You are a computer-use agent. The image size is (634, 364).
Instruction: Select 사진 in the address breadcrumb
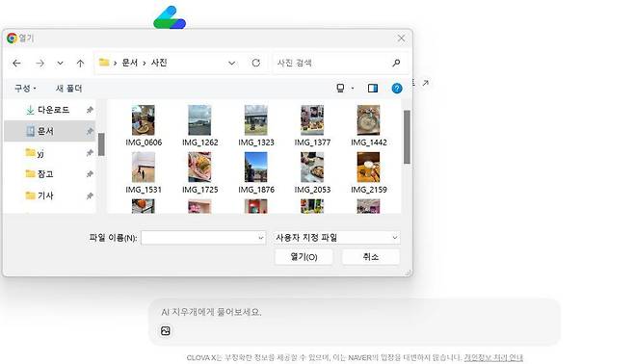click(x=159, y=63)
